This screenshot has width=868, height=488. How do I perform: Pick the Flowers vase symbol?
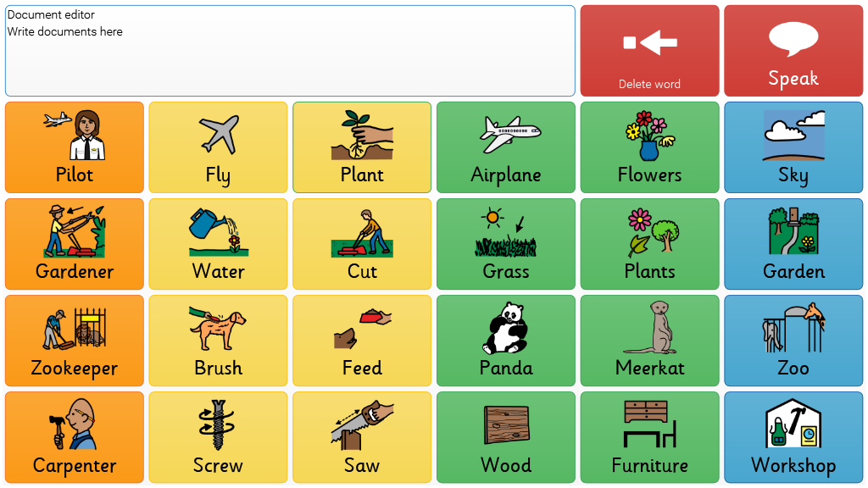click(x=650, y=147)
